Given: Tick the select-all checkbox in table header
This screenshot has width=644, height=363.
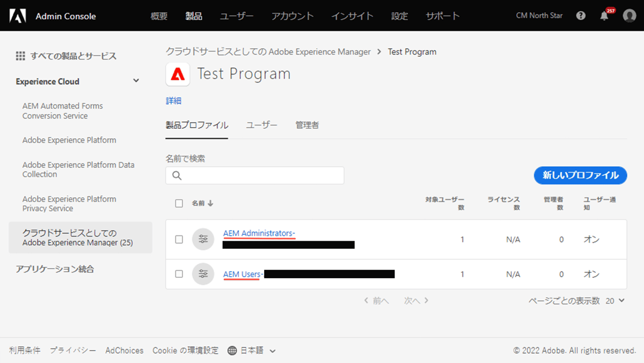Looking at the screenshot, I should click(x=179, y=203).
